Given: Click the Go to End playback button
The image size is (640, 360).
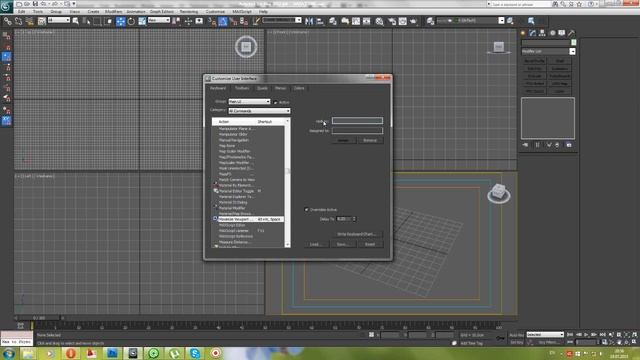Looking at the screenshot, I should 602,335.
